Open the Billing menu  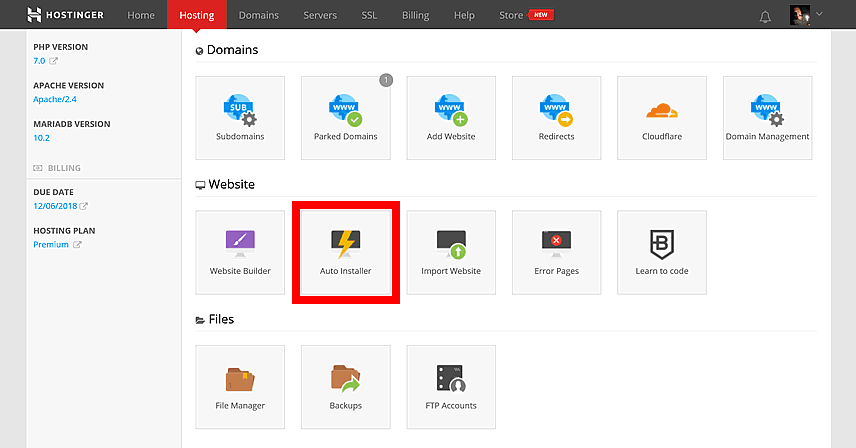pos(415,15)
